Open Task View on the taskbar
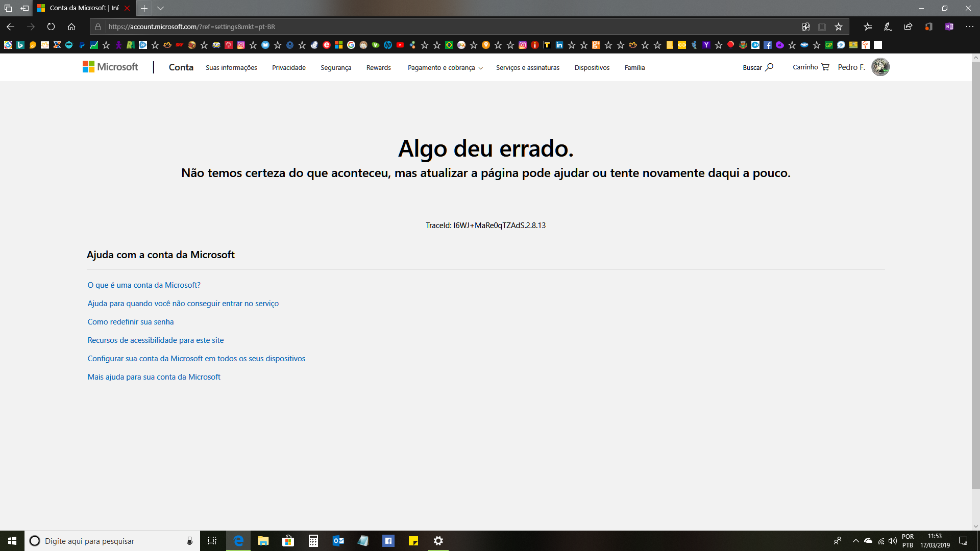 tap(212, 541)
